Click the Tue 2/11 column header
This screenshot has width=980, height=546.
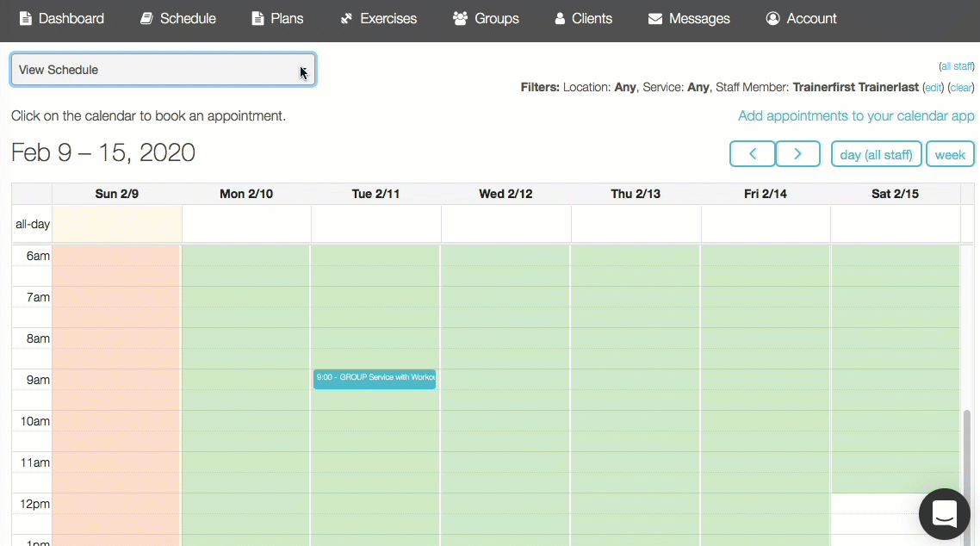point(375,194)
